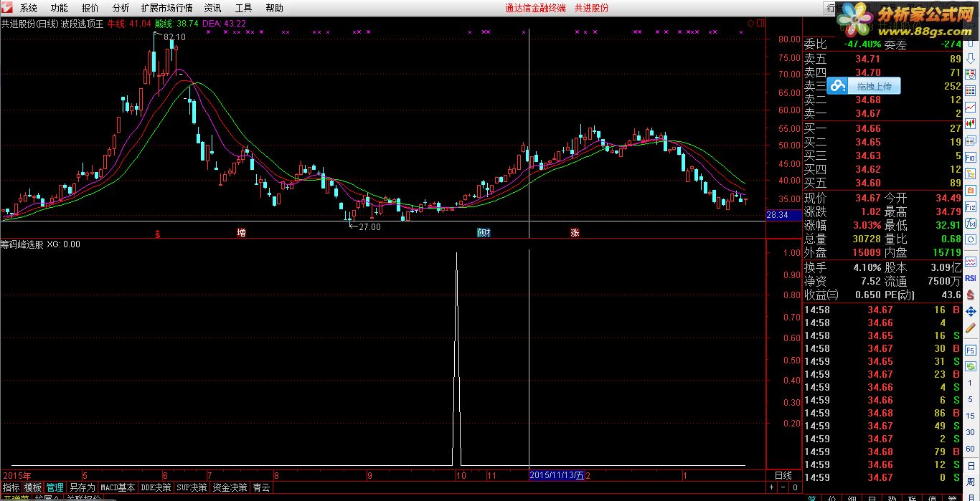Screen dimensions: 980x501
Task: Open the 报价 menu
Action: (90, 8)
